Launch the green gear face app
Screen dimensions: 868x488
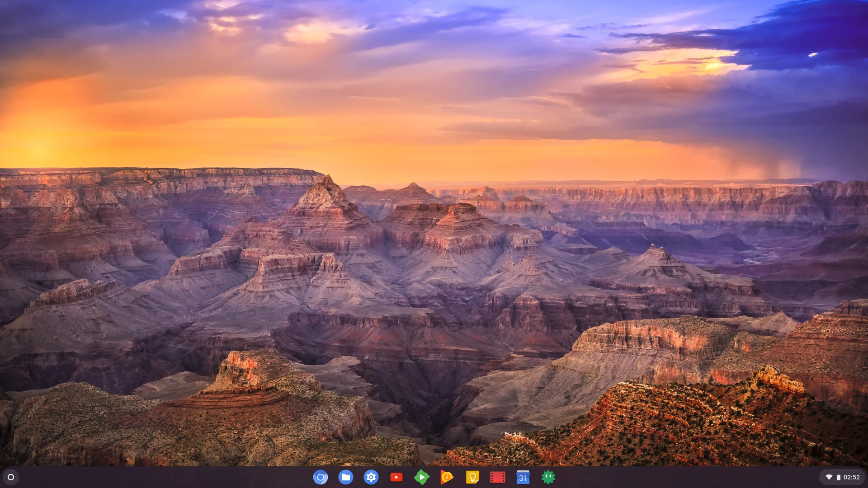click(548, 477)
